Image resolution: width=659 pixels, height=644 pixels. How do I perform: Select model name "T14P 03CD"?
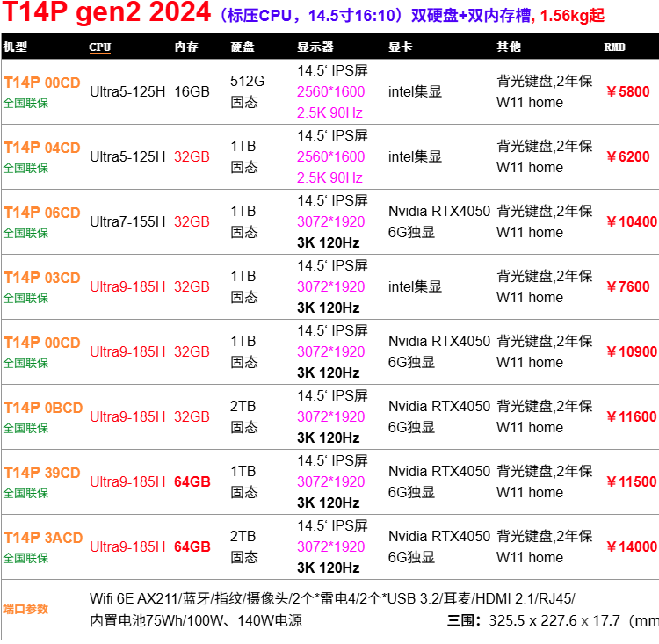pyautogui.click(x=41, y=278)
